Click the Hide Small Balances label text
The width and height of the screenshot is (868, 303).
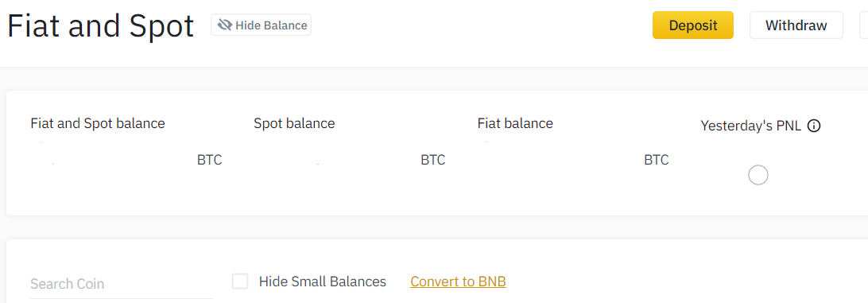click(x=323, y=282)
